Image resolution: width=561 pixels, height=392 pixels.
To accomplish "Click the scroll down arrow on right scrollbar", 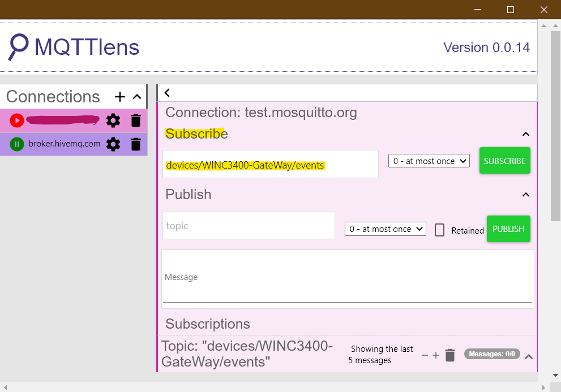I will point(555,375).
